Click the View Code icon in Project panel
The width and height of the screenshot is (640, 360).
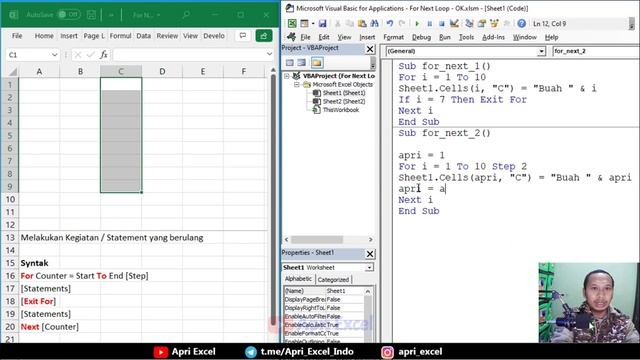tap(290, 62)
